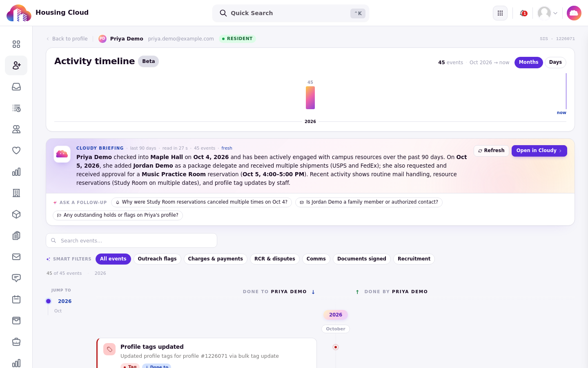Filter events by Outreach flags
The image size is (588, 368).
pos(157,259)
